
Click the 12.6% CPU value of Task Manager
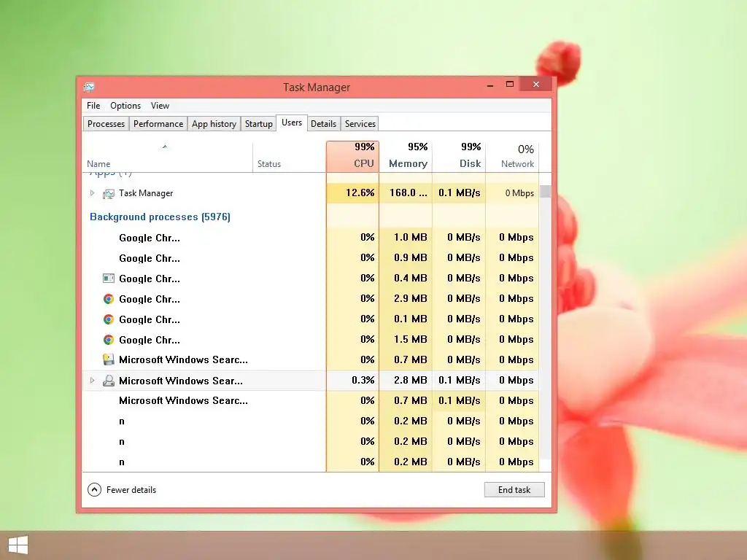[352, 192]
